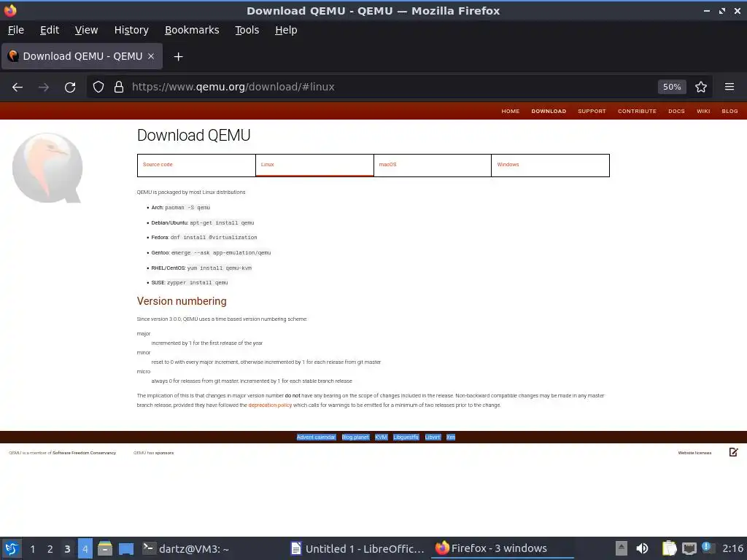This screenshot has width=747, height=560.
Task: Click the QEMU logo image
Action: coord(47,168)
